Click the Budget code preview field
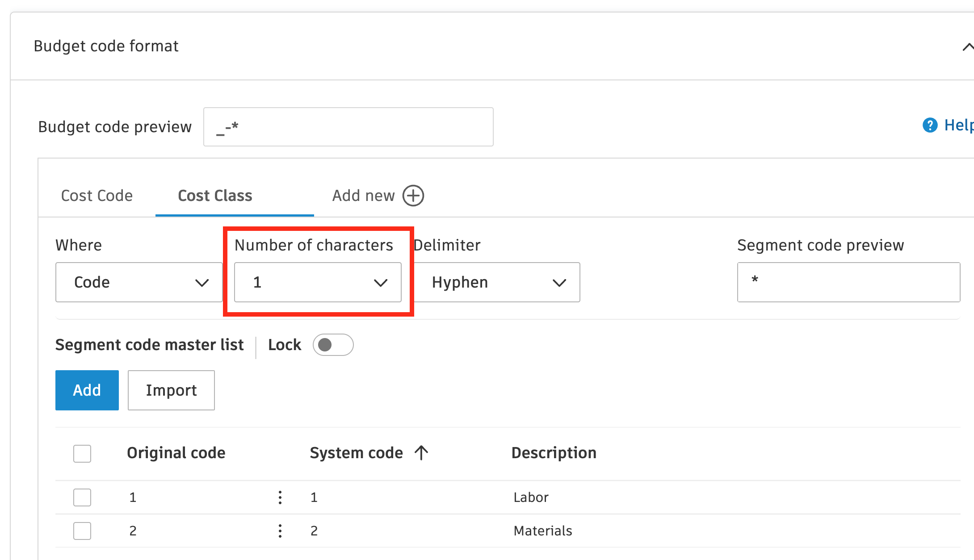The width and height of the screenshot is (974, 560). pyautogui.click(x=348, y=127)
